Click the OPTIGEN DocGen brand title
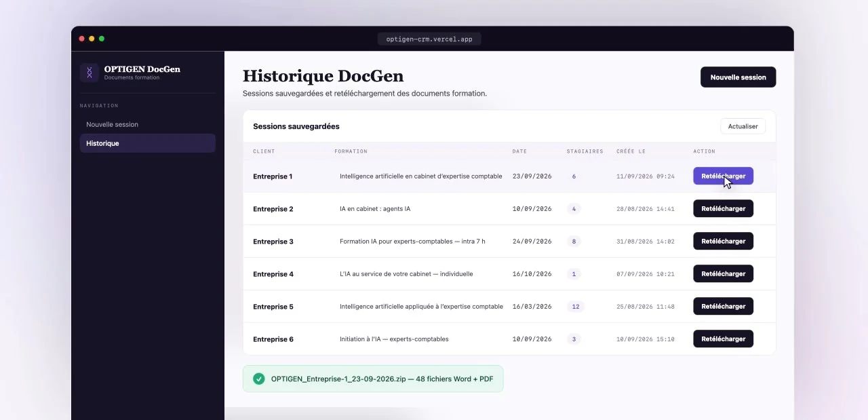Screen dimensions: 868x420 (x=142, y=69)
